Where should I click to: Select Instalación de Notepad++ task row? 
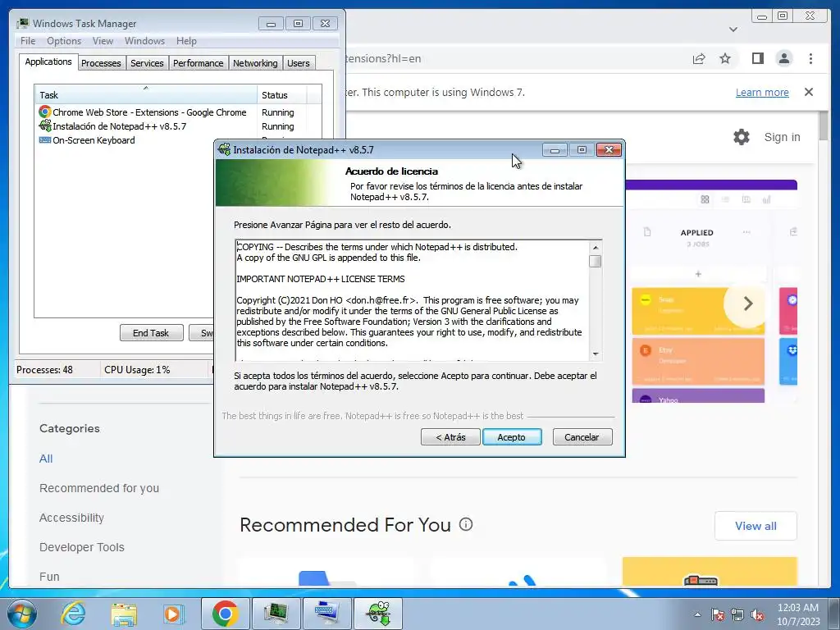(178, 126)
